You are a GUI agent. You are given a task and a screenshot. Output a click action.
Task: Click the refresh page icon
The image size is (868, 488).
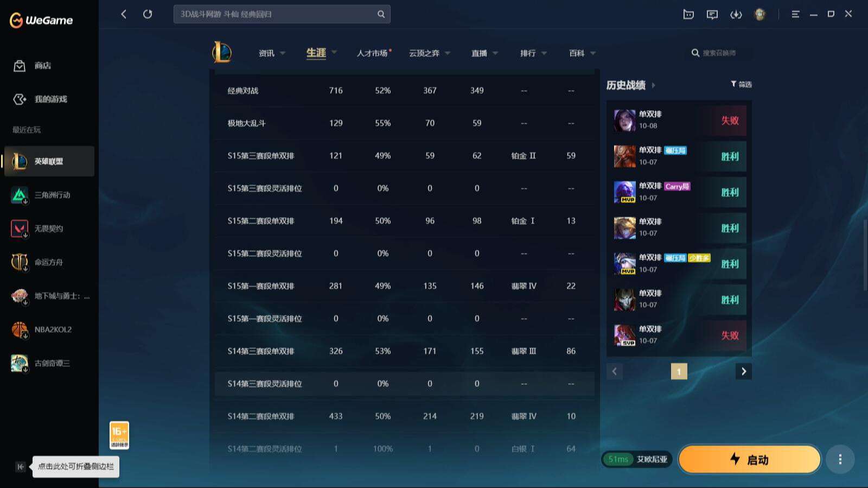[x=148, y=14]
